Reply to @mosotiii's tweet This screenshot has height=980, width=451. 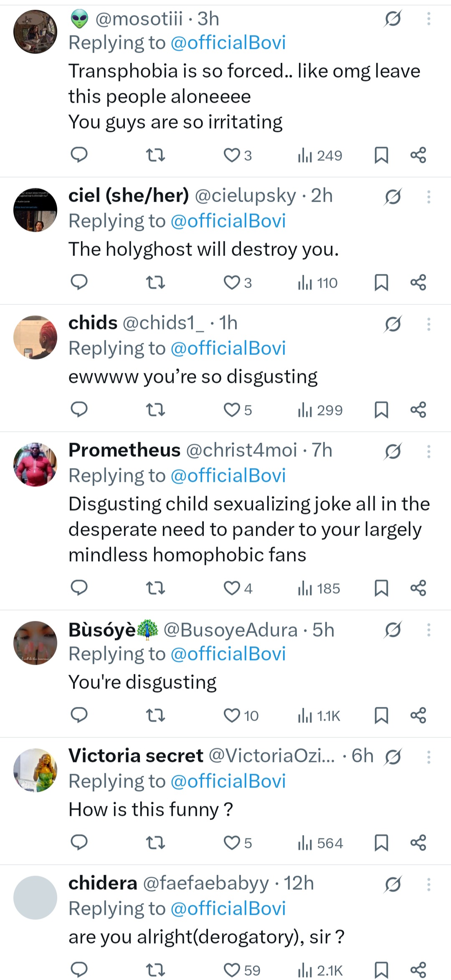[x=79, y=155]
